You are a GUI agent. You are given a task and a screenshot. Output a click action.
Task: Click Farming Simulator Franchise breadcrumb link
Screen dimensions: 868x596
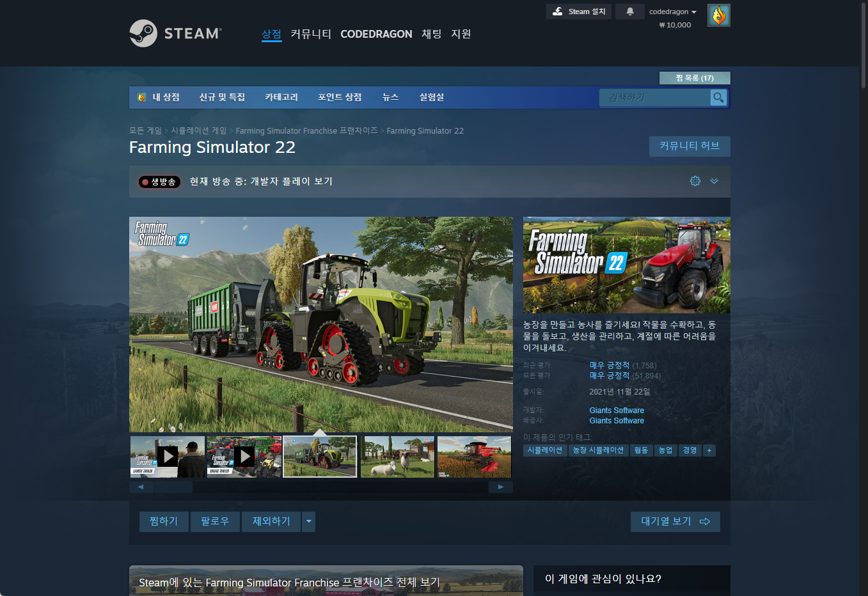tap(307, 130)
